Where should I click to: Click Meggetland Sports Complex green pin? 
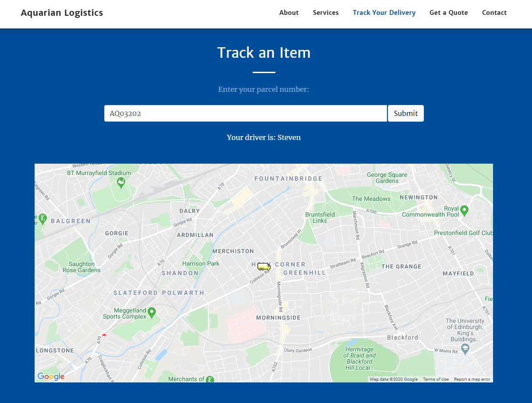coord(152,312)
